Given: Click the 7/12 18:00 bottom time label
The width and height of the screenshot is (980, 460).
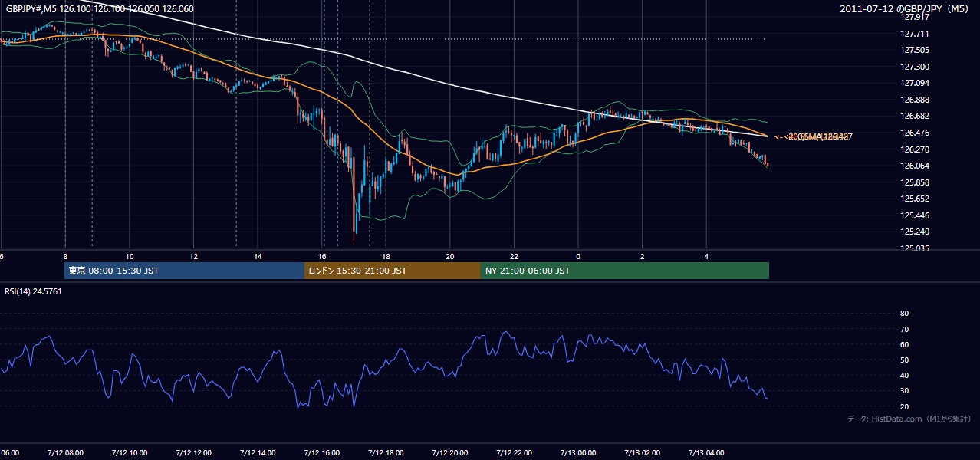Looking at the screenshot, I should (386, 452).
